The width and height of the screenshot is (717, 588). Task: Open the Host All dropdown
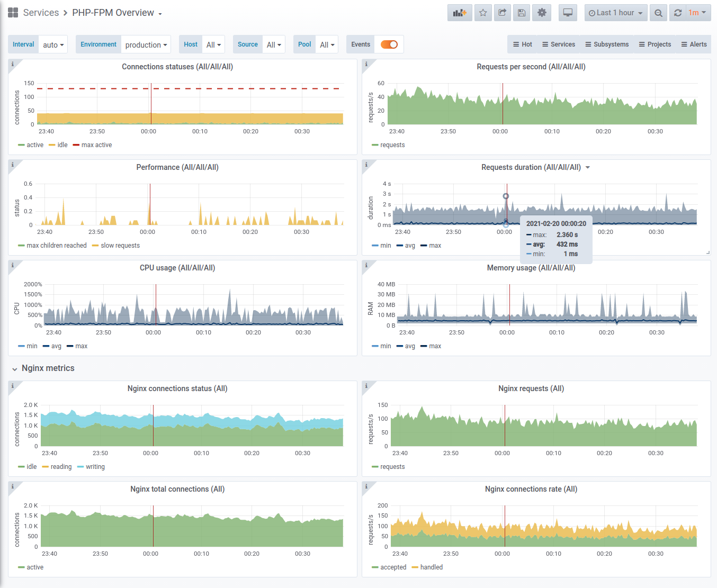pos(213,44)
